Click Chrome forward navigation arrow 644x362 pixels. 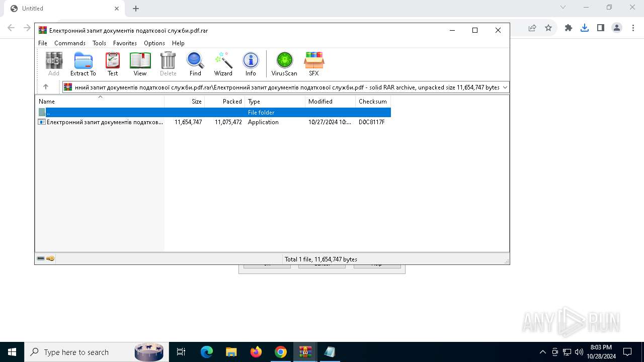(x=27, y=28)
